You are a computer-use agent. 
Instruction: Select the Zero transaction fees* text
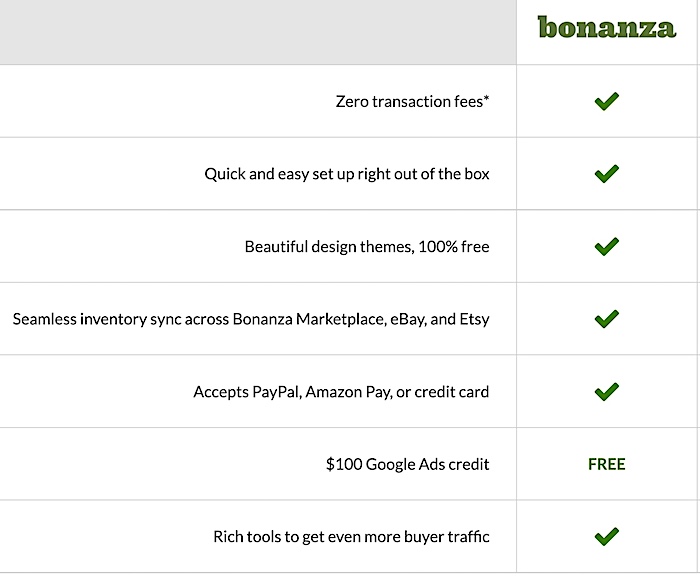tap(412, 101)
